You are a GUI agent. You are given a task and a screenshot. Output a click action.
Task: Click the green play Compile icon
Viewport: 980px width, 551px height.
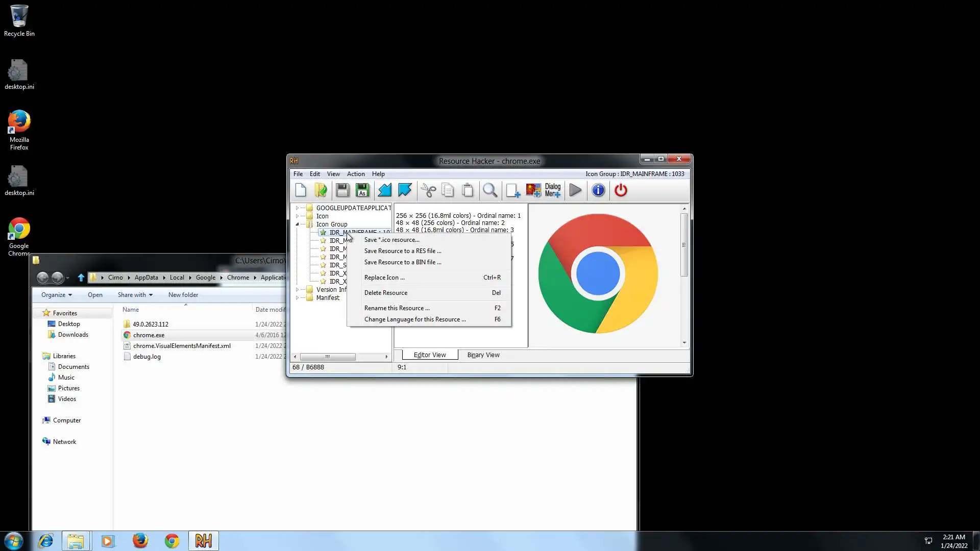pos(575,190)
